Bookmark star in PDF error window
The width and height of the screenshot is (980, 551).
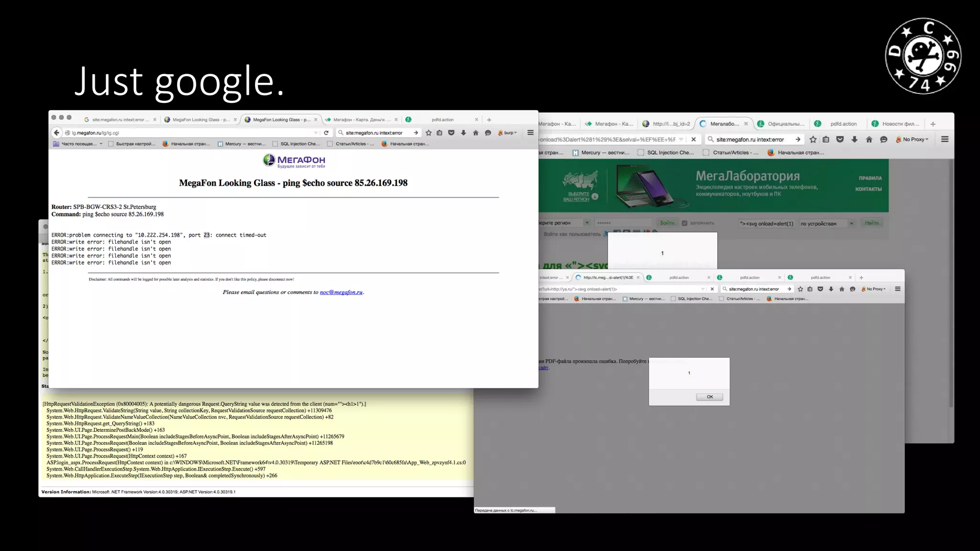(800, 289)
